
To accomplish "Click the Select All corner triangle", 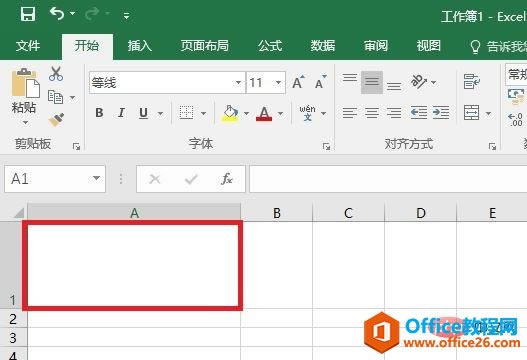I will tap(19, 213).
